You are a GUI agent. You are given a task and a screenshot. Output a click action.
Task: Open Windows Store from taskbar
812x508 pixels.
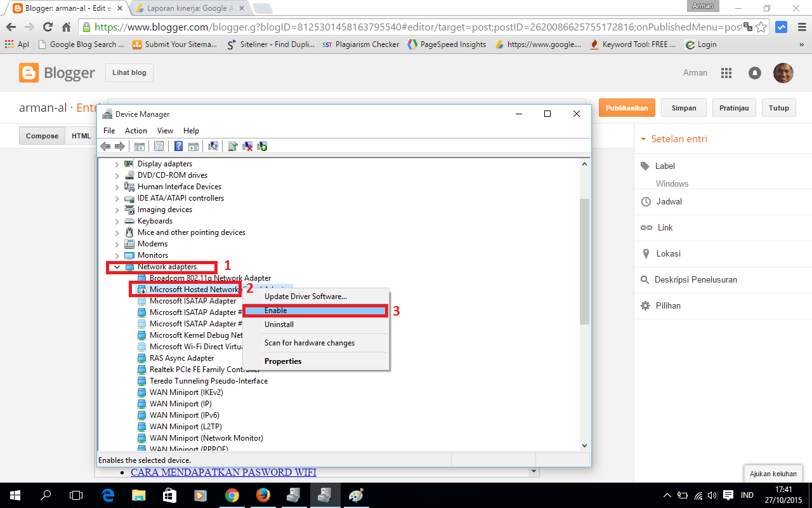[169, 495]
